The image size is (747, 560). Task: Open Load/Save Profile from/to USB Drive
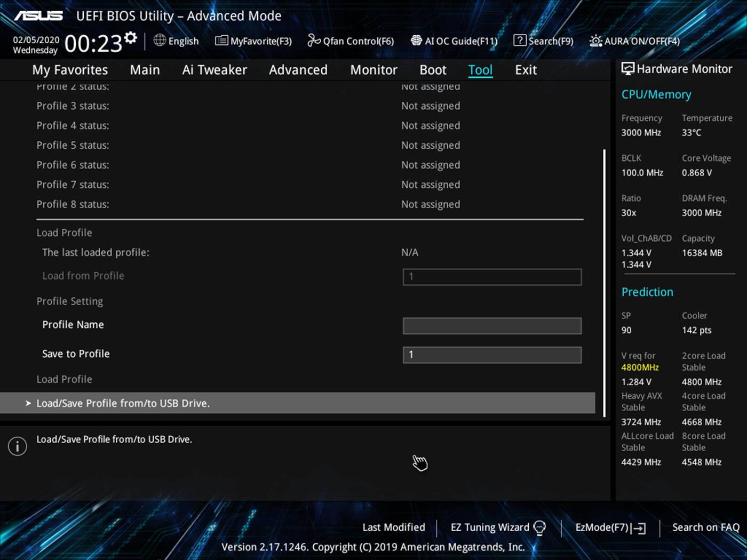[123, 403]
